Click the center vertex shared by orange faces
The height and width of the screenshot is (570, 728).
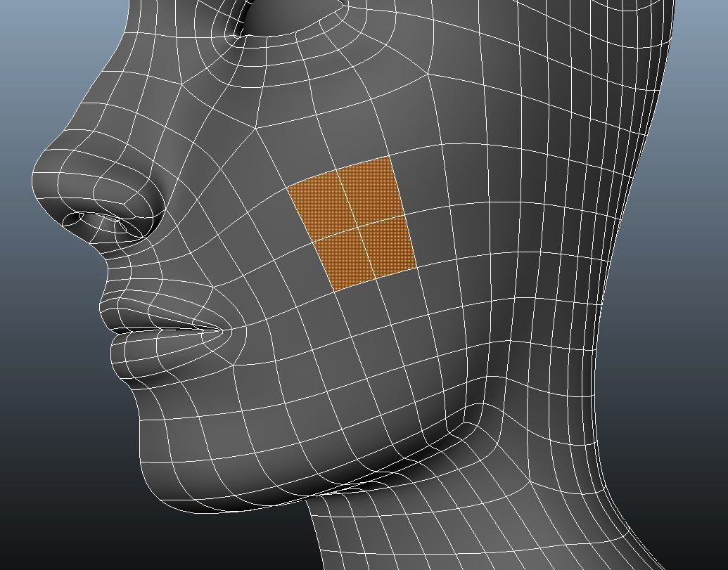[x=356, y=226]
